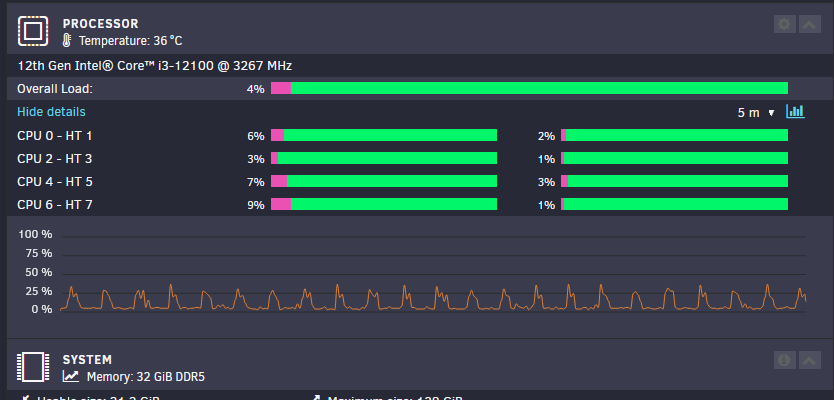Click the HT 7 1% load bar
834x400 pixels.
[x=674, y=204]
